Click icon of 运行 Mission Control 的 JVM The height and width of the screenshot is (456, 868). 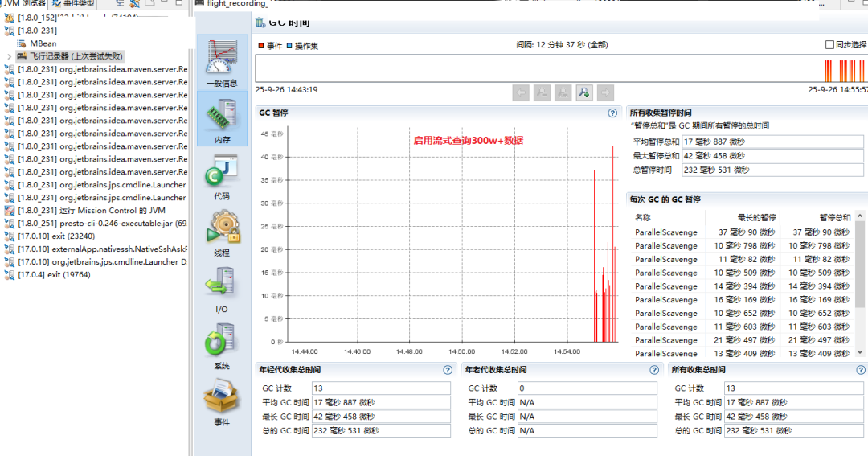point(10,211)
